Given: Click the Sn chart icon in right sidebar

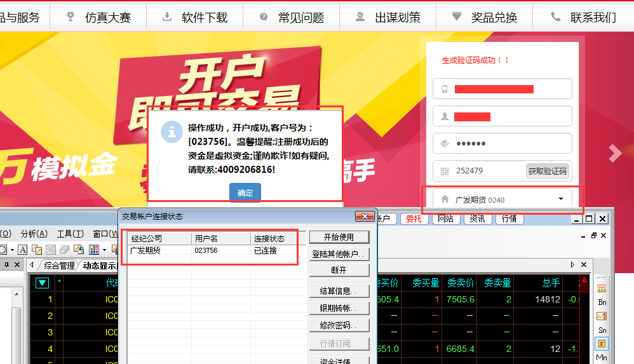Looking at the screenshot, I should (x=602, y=330).
